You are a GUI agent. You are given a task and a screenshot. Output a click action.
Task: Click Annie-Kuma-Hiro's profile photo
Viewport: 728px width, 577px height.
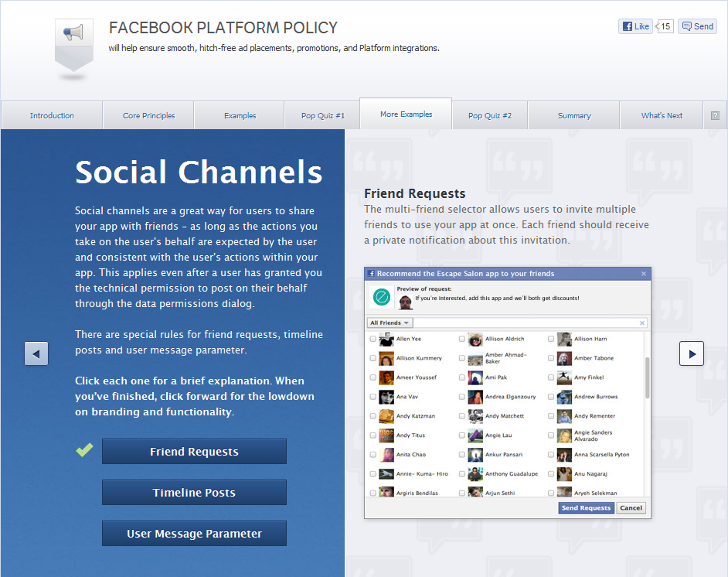386,474
